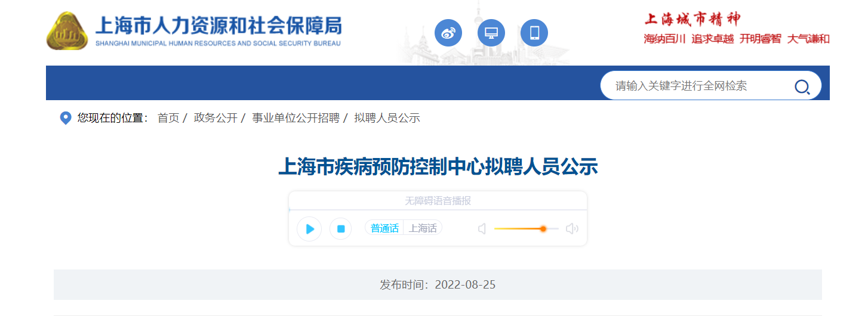Click the 上海城市精神 banner

click(692, 19)
